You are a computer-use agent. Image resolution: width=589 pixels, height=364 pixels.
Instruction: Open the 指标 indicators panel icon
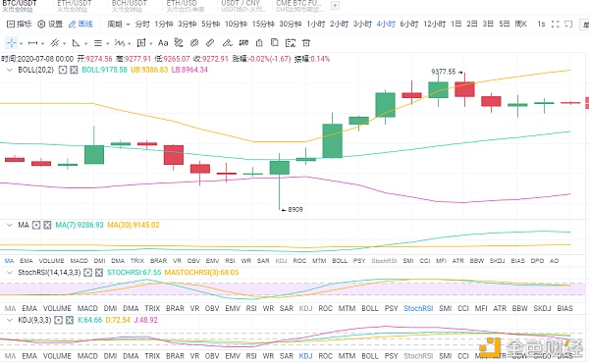(11, 24)
